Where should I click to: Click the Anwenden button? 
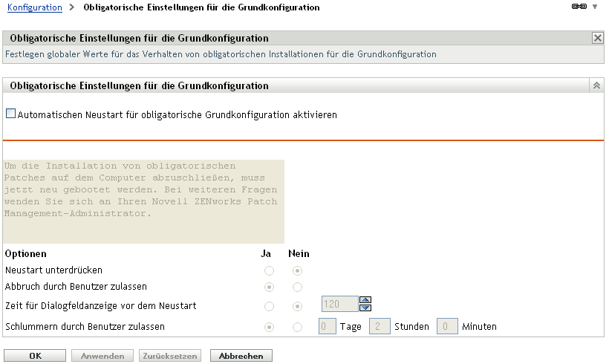pyautogui.click(x=102, y=356)
